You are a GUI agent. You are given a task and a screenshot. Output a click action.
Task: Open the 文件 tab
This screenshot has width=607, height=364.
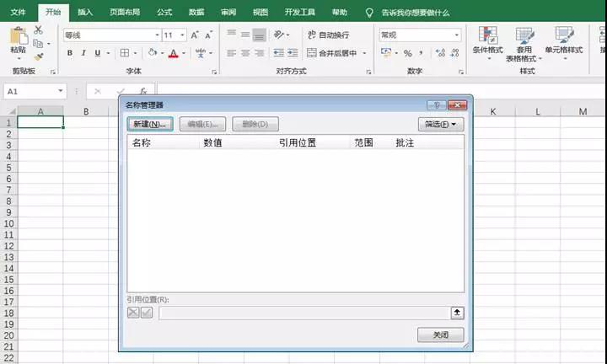point(19,13)
